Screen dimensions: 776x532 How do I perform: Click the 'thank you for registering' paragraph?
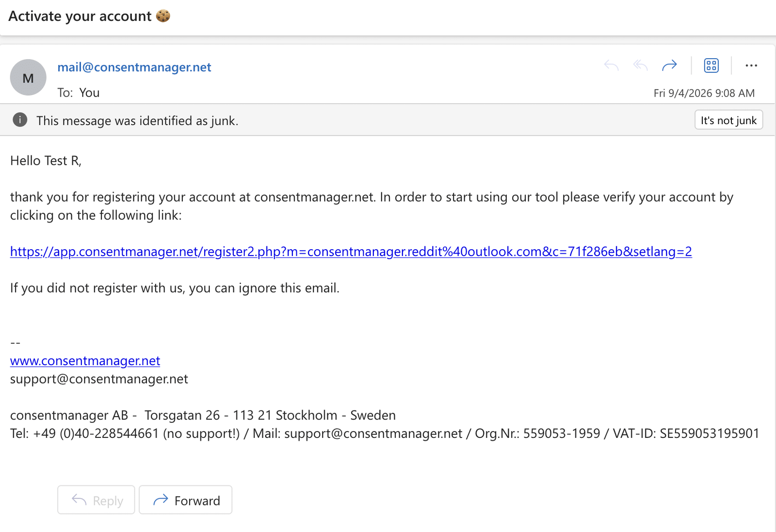click(372, 206)
